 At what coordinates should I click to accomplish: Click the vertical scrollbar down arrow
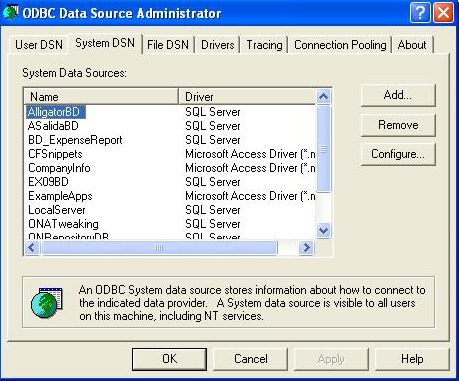(323, 230)
